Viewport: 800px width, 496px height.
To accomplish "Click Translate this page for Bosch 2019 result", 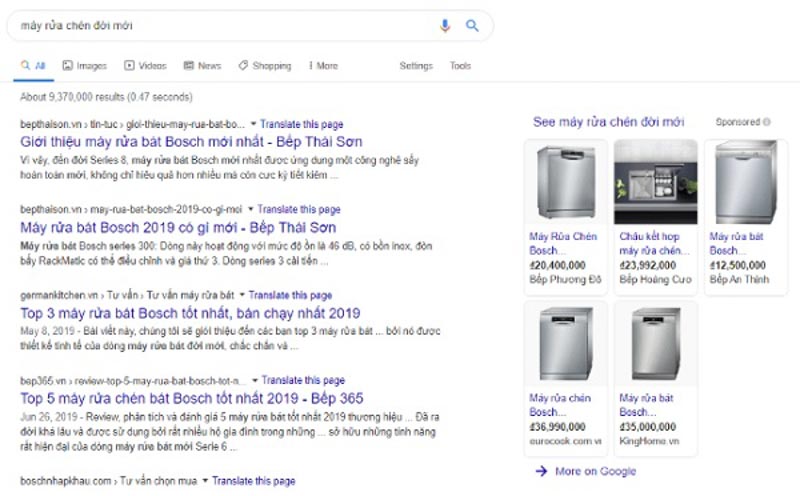I will tap(299, 209).
